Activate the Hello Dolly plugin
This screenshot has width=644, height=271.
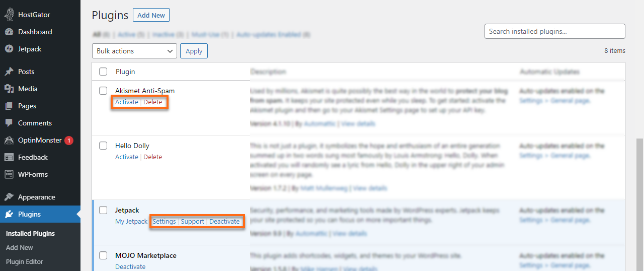127,157
